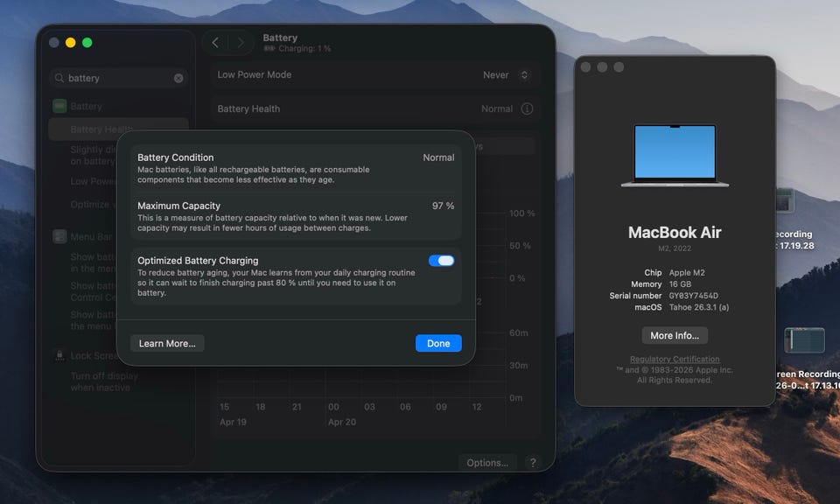Select Battery Health in the sidebar
The width and height of the screenshot is (840, 504).
click(101, 129)
